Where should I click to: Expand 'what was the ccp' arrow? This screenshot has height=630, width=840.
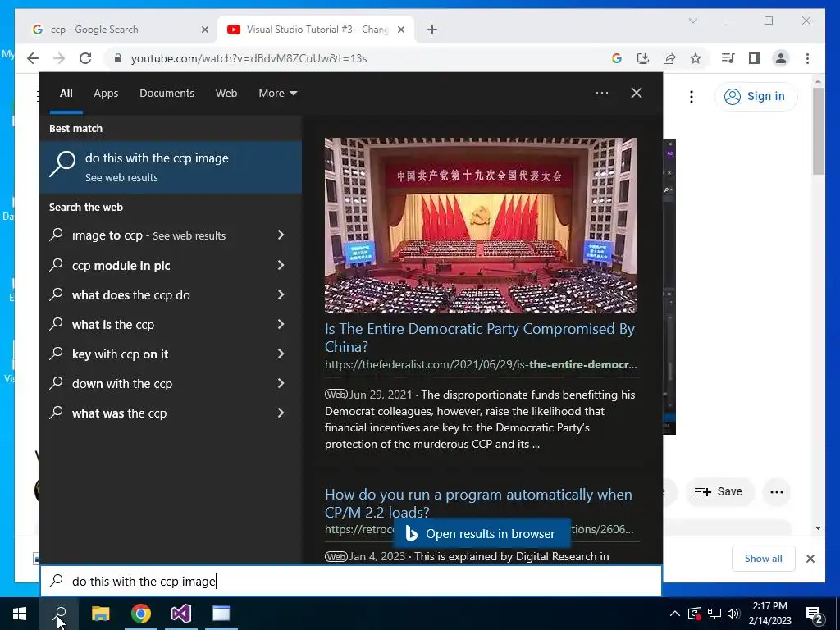[x=281, y=413]
